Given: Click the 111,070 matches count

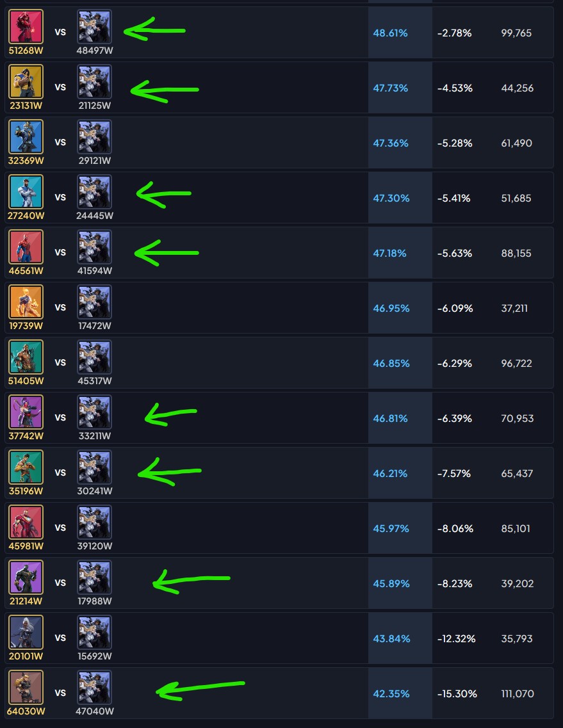Looking at the screenshot, I should pyautogui.click(x=516, y=693).
